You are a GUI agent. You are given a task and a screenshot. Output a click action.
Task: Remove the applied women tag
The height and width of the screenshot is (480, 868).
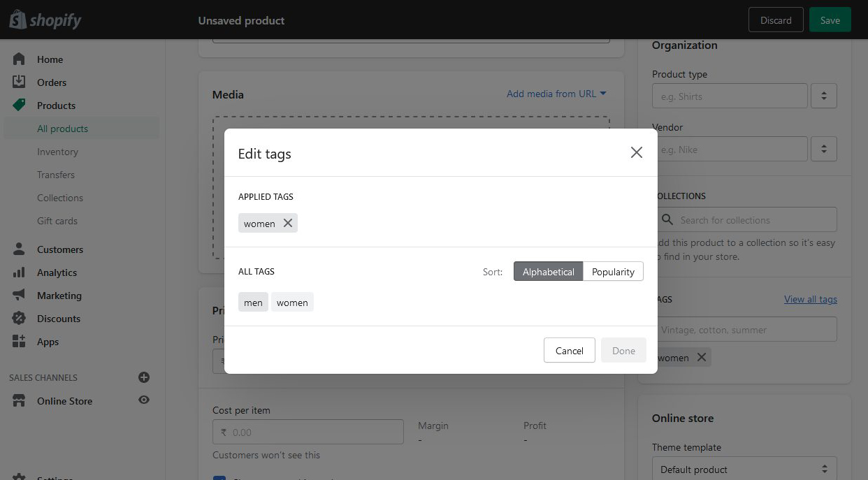[x=287, y=224]
